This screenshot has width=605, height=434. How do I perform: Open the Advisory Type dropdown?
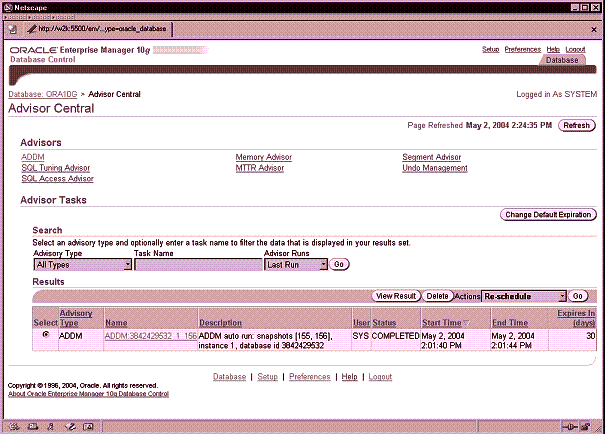coord(83,265)
